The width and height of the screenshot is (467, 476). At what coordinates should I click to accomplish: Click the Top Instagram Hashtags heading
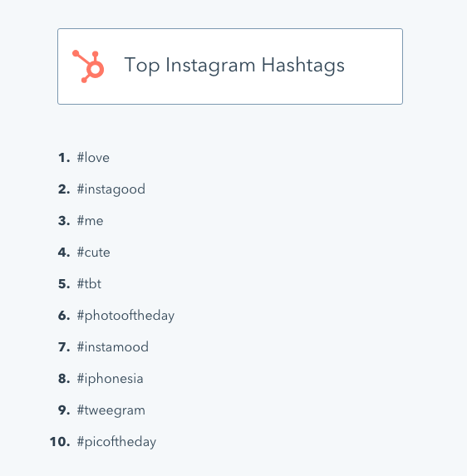(234, 66)
